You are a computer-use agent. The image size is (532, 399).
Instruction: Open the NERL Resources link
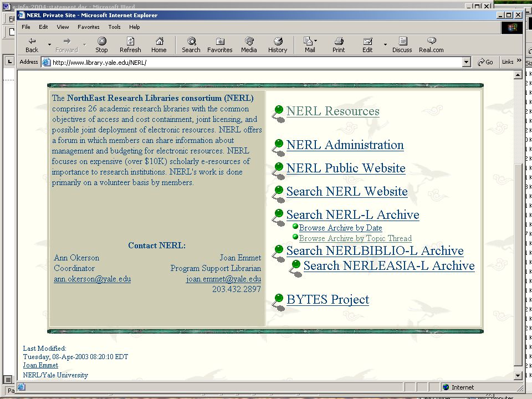(x=333, y=111)
